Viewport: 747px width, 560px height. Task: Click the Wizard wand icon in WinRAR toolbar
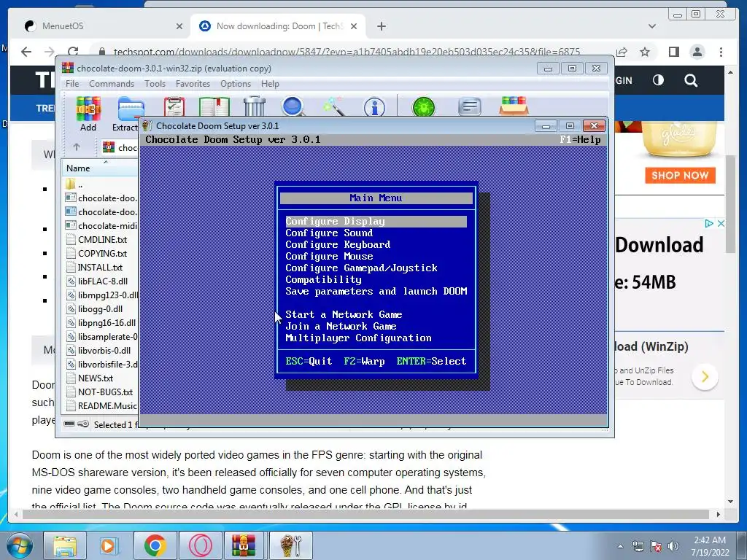pos(333,106)
